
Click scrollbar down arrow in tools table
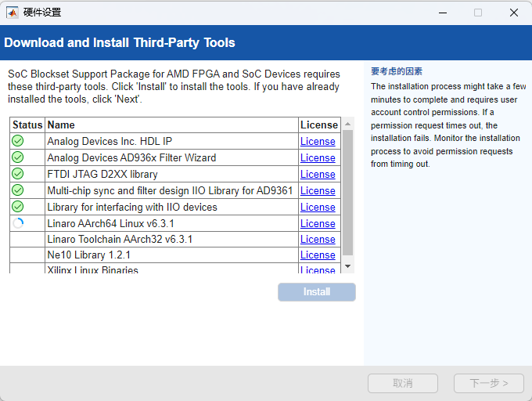click(348, 266)
